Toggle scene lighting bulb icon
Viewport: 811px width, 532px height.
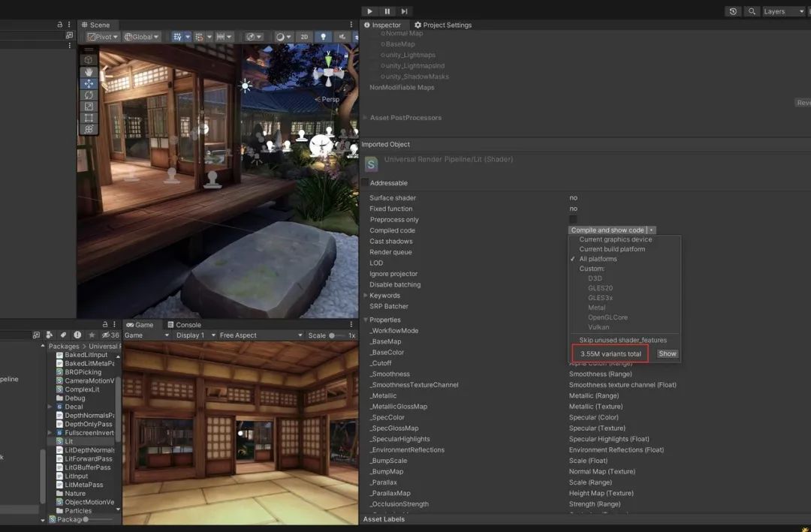[x=324, y=37]
